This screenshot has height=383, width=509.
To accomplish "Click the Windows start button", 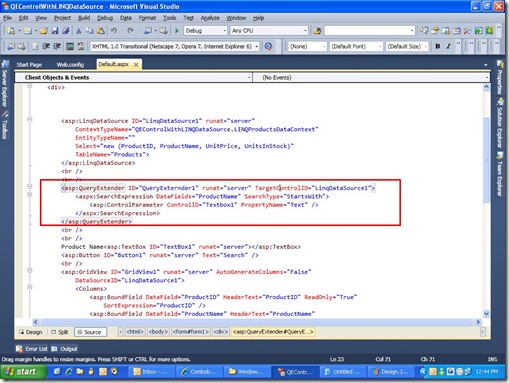I will click(x=23, y=372).
